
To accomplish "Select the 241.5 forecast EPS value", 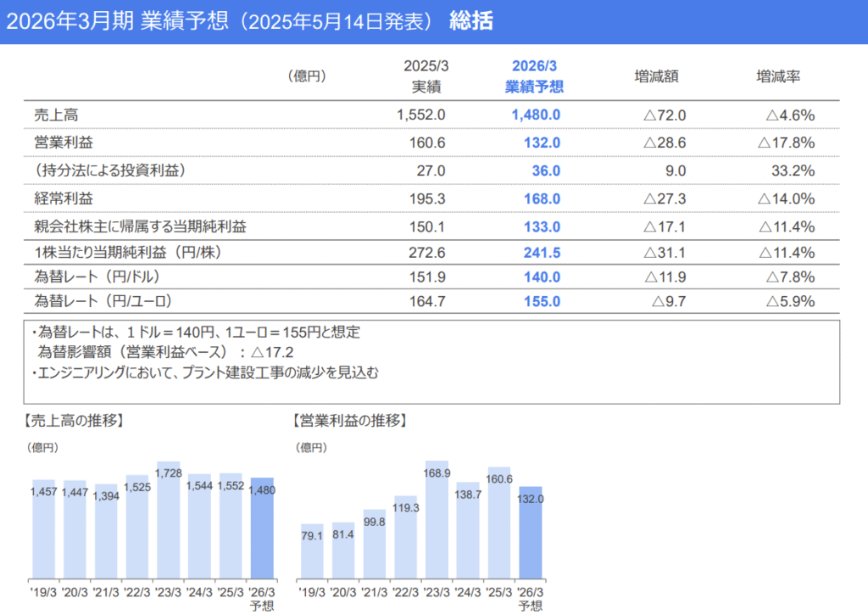I will tap(541, 253).
